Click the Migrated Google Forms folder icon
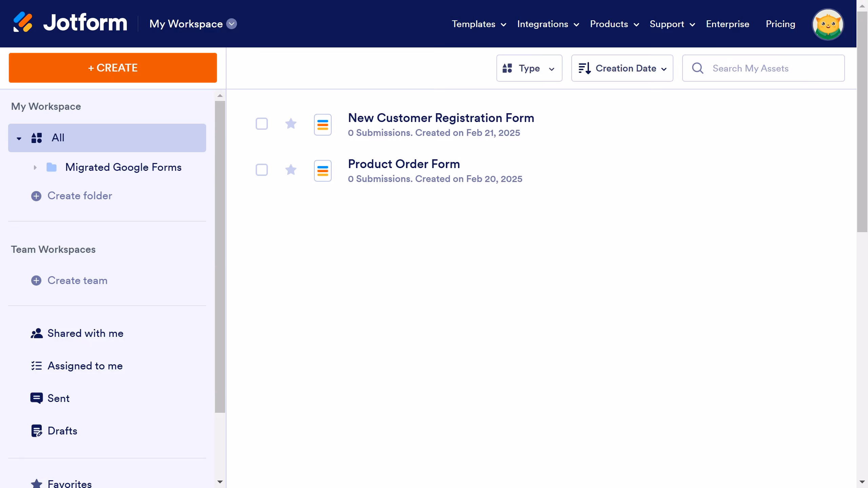Viewport: 868px width, 488px height. click(x=51, y=167)
